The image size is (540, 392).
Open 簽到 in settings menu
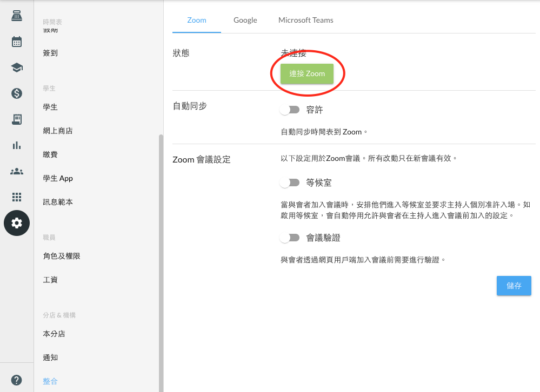coord(50,53)
